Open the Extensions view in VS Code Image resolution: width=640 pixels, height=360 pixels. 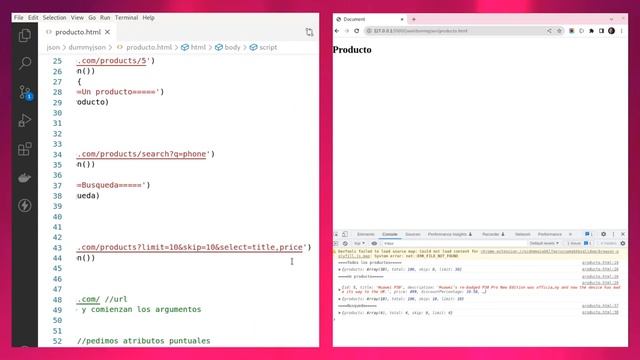click(24, 149)
